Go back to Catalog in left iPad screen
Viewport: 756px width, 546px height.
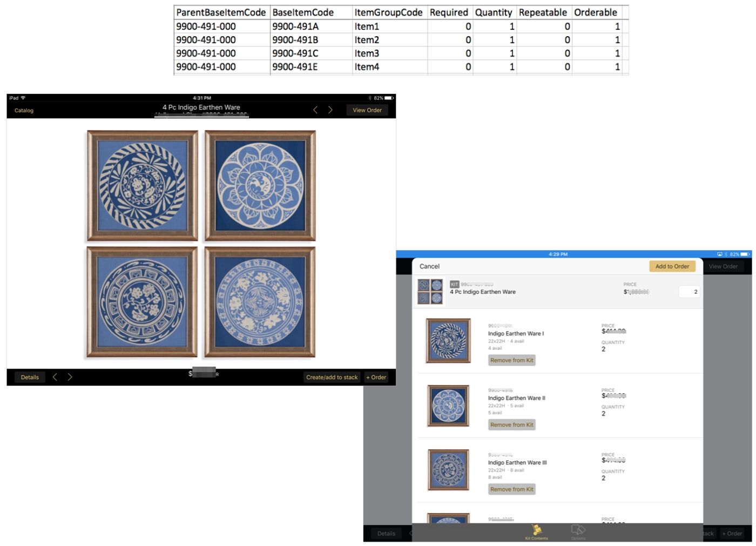(24, 110)
